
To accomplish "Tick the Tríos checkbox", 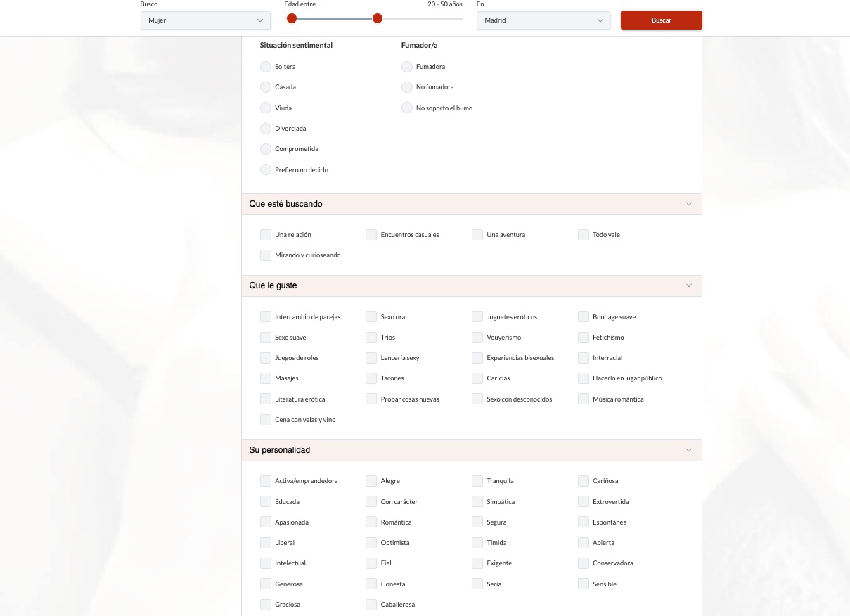I will 371,338.
